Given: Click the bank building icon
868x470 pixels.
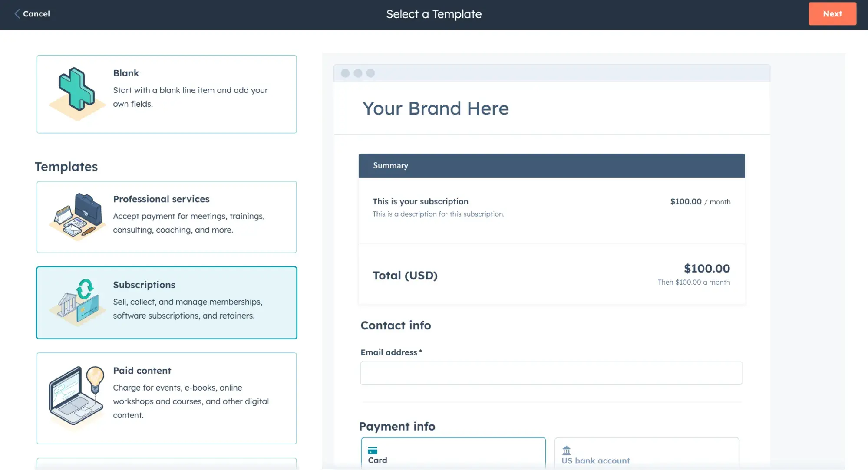Looking at the screenshot, I should click(x=566, y=450).
